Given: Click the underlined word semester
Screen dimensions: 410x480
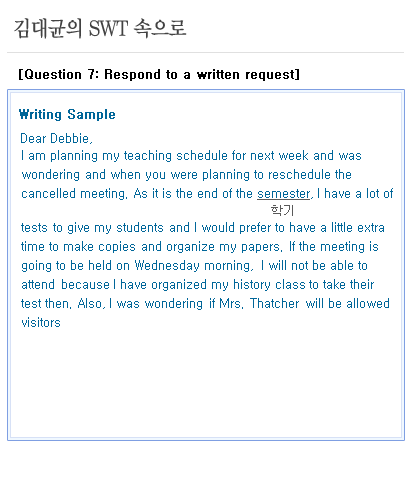Looking at the screenshot, I should coord(284,194).
